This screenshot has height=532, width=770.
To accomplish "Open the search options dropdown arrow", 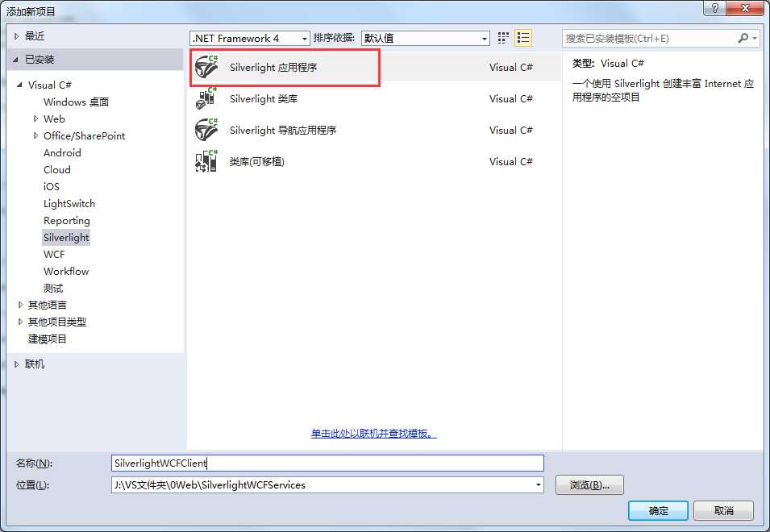I will [x=755, y=38].
